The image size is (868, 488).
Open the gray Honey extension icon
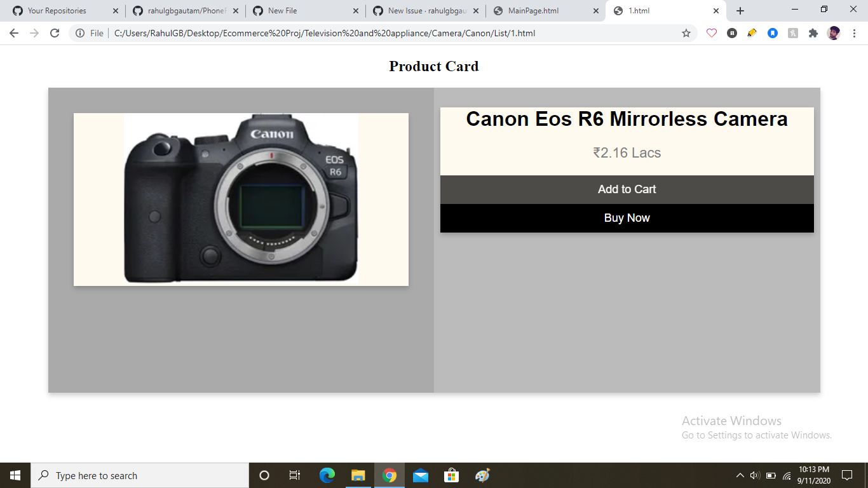point(793,33)
